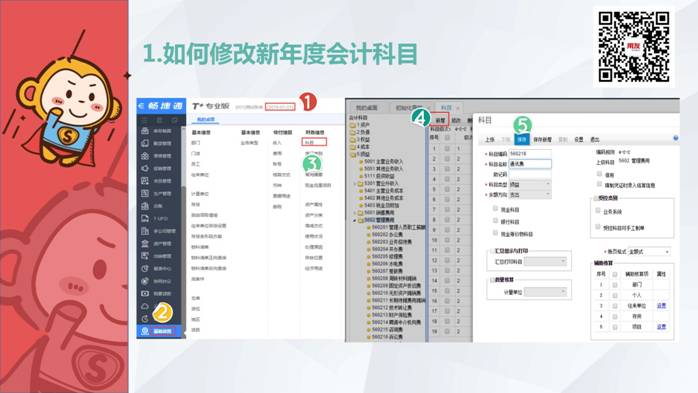Viewport: 698px width, 393px height.
Task: Click 设置 link for 往来单位 row
Action: click(x=661, y=306)
